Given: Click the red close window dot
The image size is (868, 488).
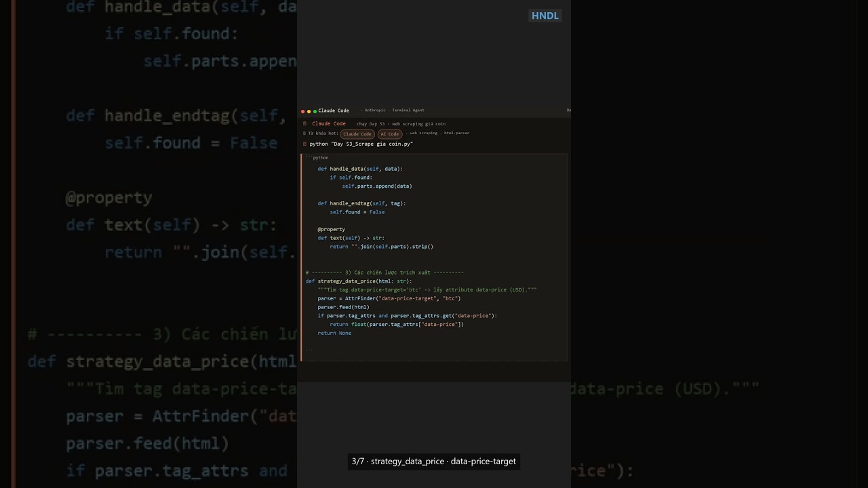Looking at the screenshot, I should 303,111.
